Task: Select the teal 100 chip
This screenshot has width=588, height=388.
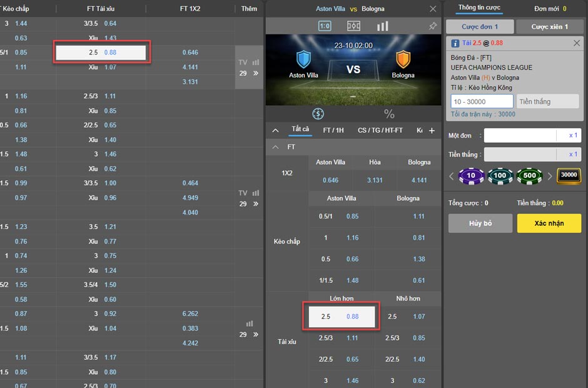Action: point(500,176)
